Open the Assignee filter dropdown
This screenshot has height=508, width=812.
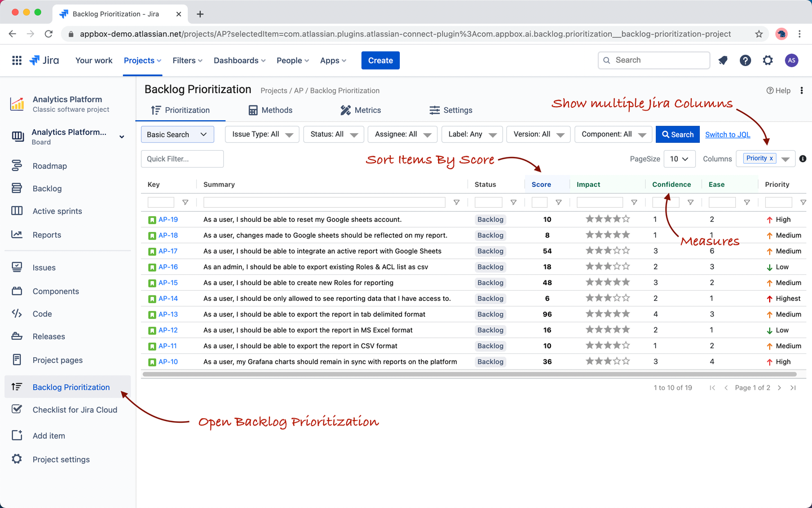click(403, 134)
